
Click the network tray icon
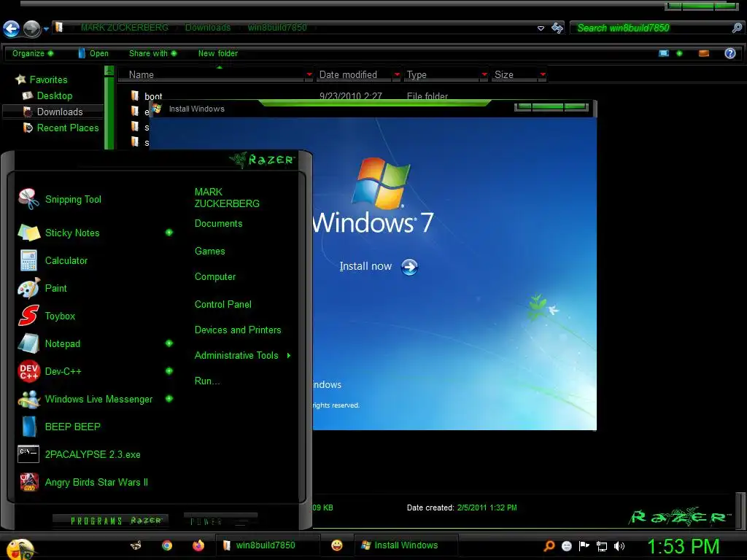click(x=602, y=546)
